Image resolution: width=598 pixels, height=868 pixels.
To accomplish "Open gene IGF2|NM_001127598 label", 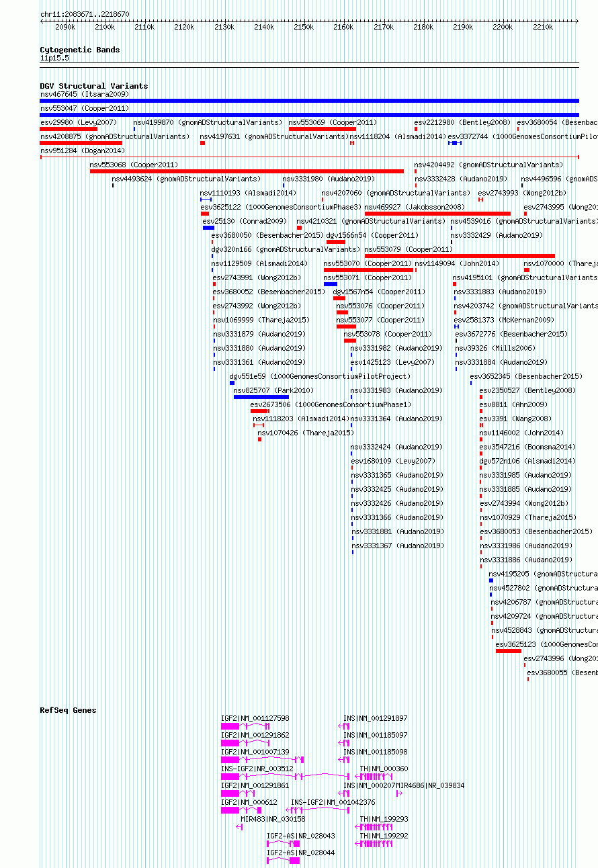I will pos(255,718).
